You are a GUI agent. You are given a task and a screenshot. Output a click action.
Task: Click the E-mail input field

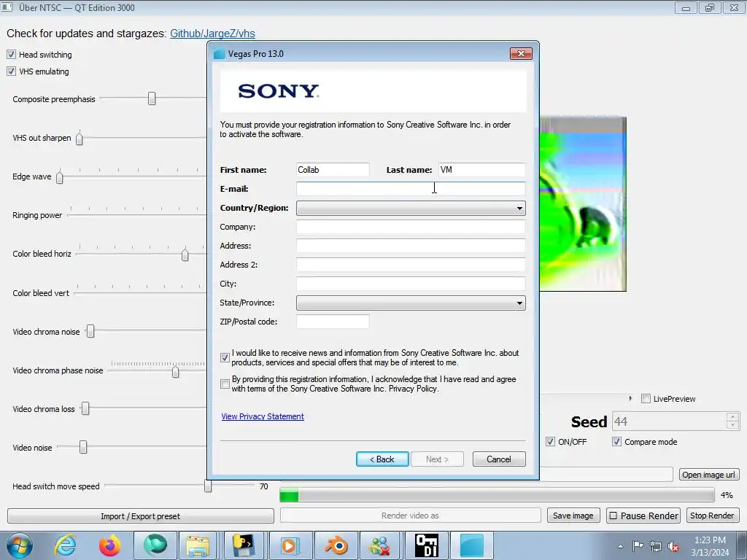(x=411, y=189)
